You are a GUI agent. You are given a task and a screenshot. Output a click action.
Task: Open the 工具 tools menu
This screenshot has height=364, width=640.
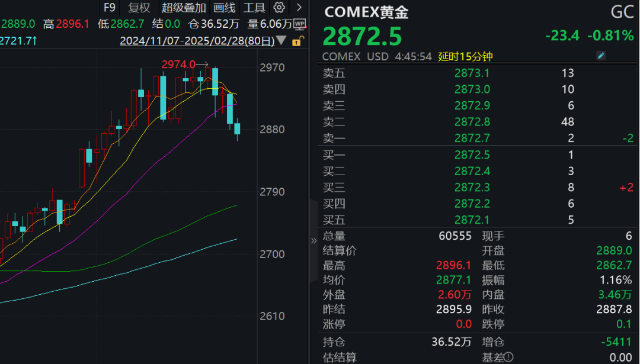254,7
